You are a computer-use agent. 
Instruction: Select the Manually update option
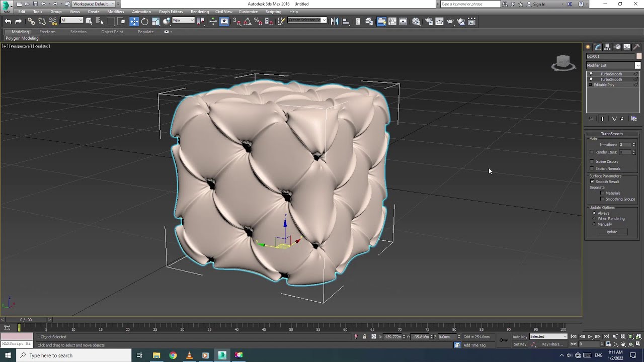click(594, 224)
